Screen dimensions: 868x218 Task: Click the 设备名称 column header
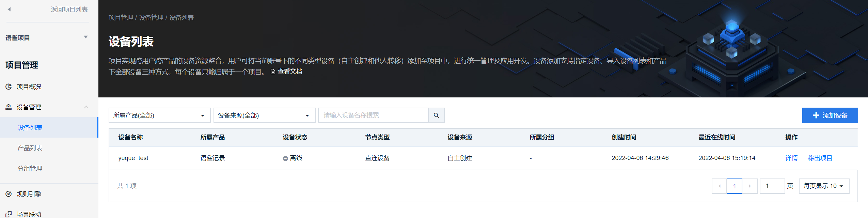point(130,137)
